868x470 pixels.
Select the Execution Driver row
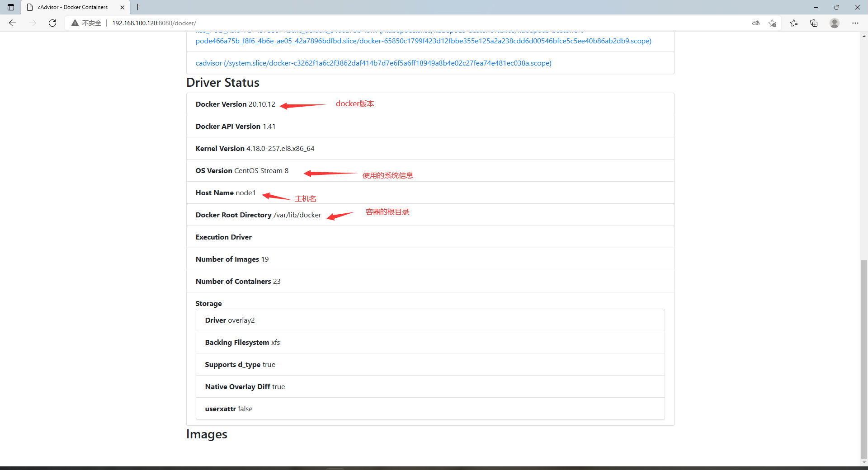click(x=430, y=237)
